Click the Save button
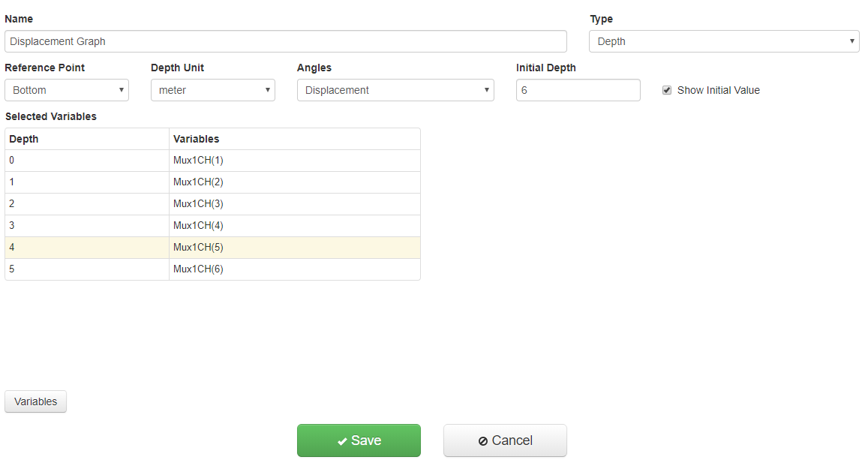 359,440
